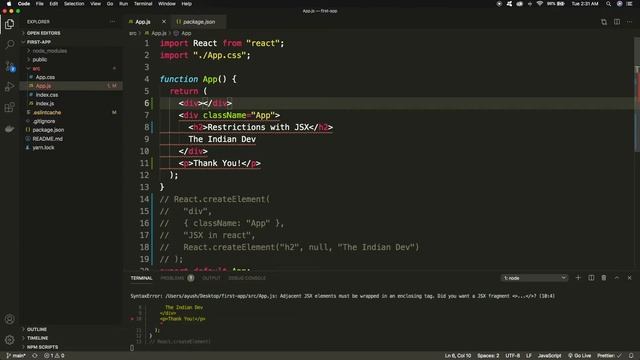Open editor more actions ellipsis

pyautogui.click(x=629, y=22)
